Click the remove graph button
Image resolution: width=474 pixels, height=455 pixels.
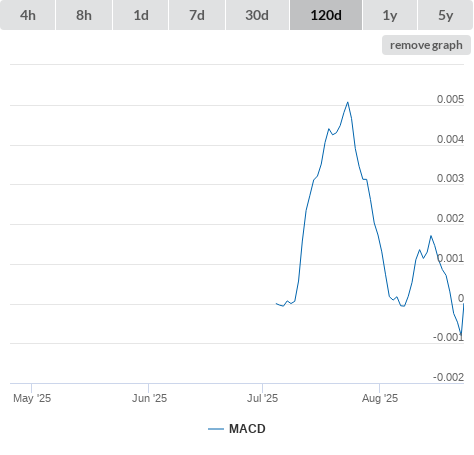[426, 45]
